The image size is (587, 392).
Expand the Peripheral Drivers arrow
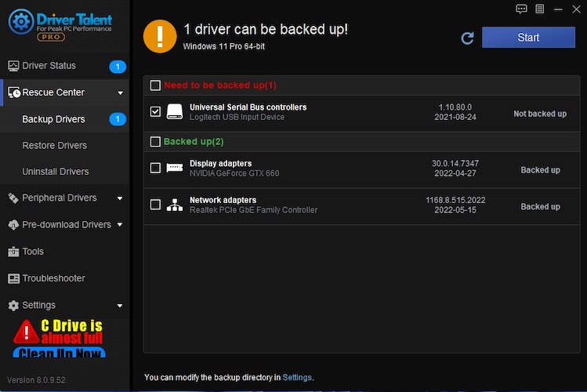[120, 198]
